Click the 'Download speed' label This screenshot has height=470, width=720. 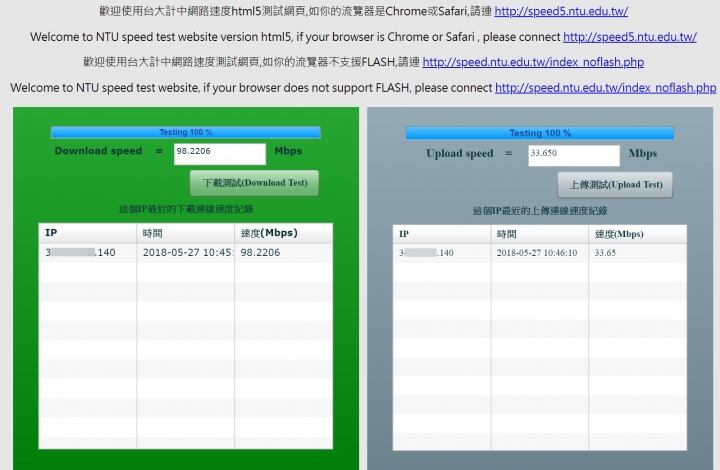point(98,151)
